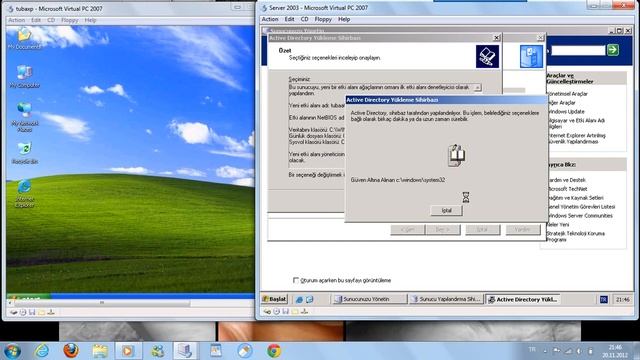Click hard disk status icon in Server 2003 window
Screen dimensions: 640x360
tap(267, 311)
